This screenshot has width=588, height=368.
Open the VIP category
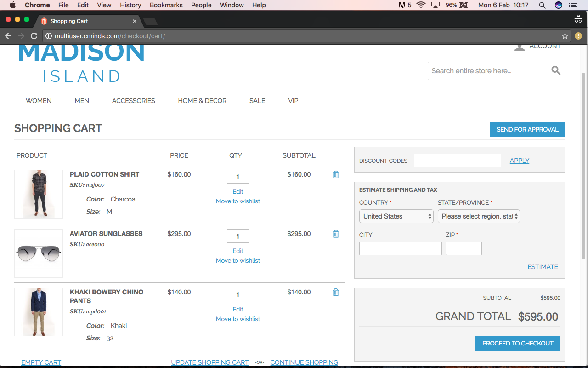[x=293, y=101]
